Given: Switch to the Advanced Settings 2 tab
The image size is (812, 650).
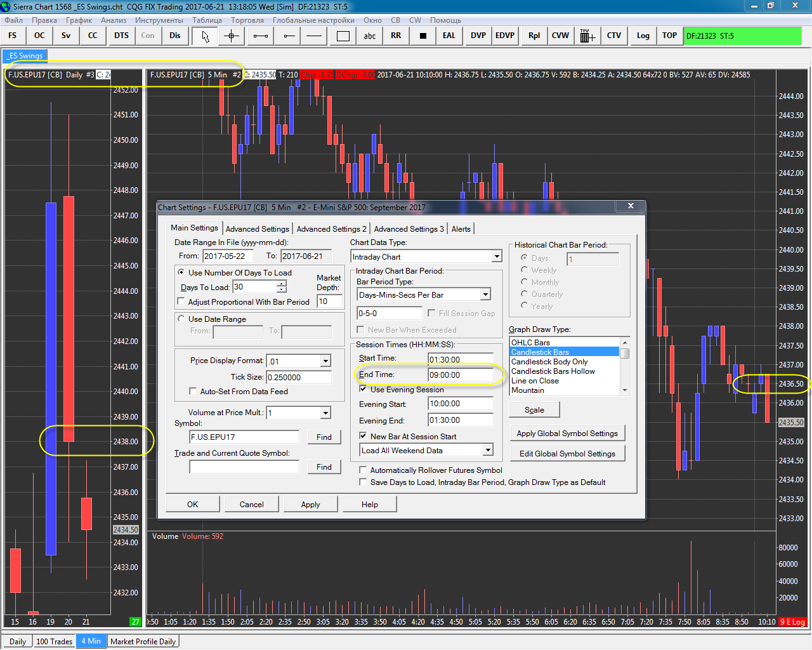Looking at the screenshot, I should 331,229.
